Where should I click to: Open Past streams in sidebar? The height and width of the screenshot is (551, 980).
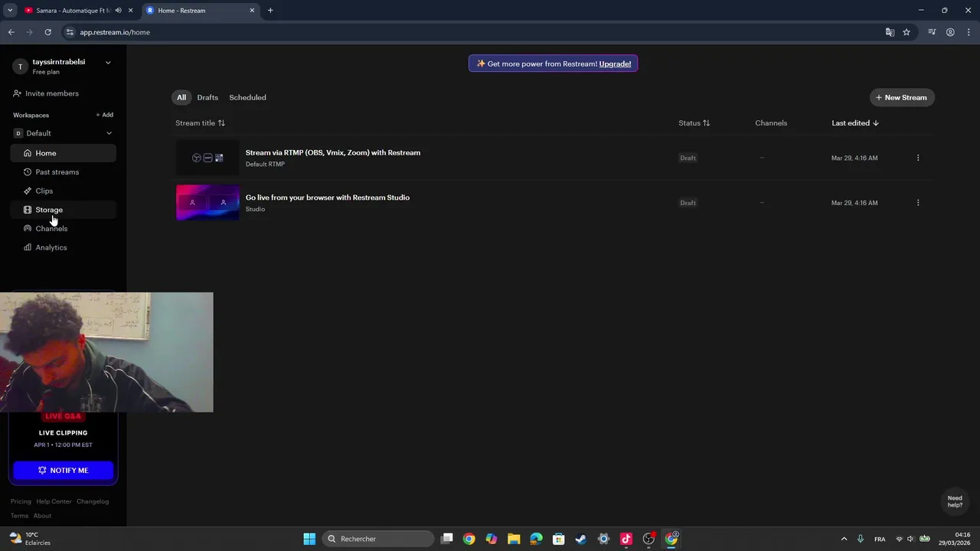point(64,172)
